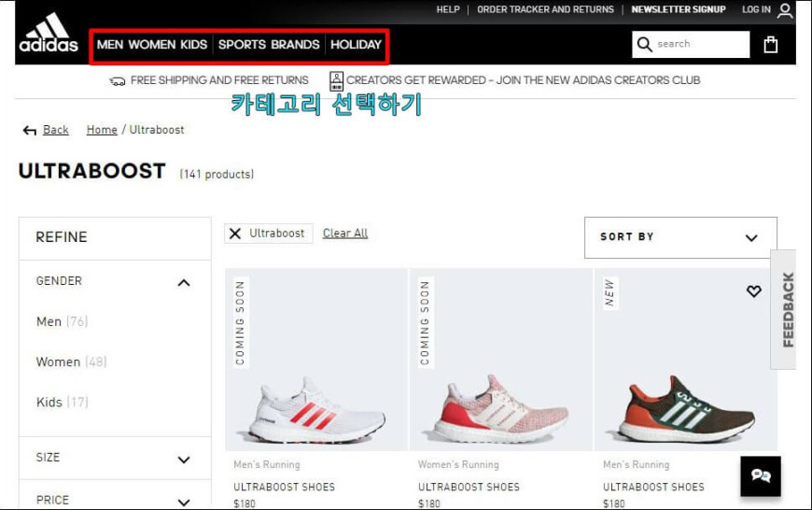Click the user account icon
The width and height of the screenshot is (812, 510).
[785, 10]
